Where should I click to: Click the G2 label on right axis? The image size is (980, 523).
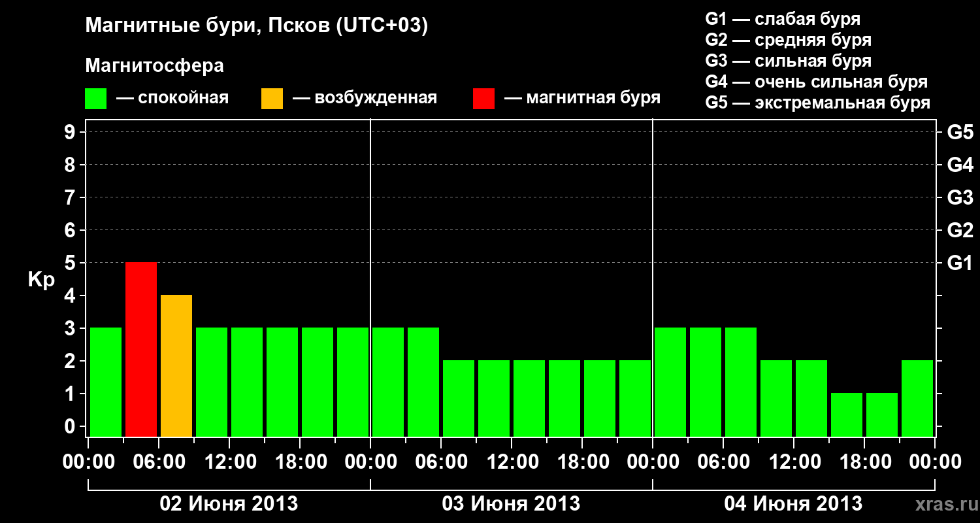click(960, 230)
